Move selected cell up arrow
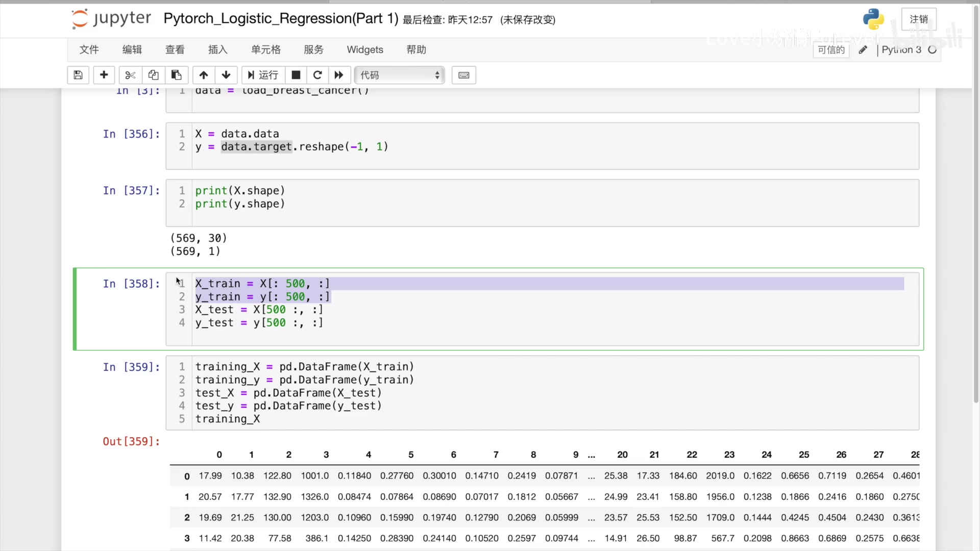 204,75
